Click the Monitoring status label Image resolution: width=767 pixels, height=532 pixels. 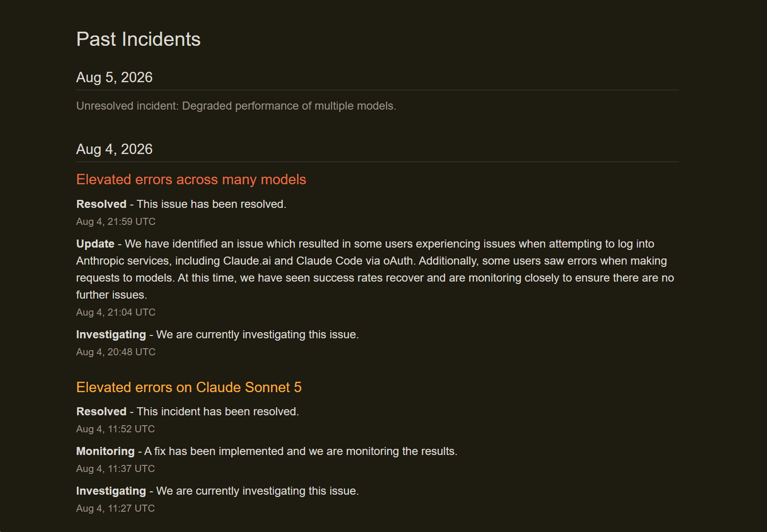coord(105,451)
